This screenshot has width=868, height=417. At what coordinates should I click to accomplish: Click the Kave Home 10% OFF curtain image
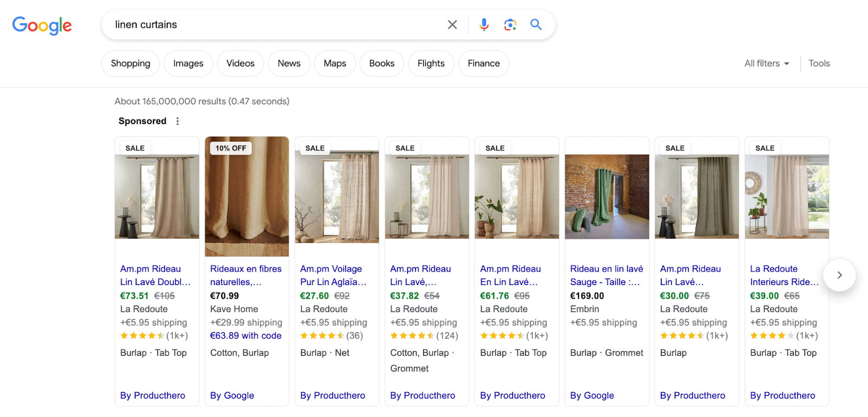coord(247,197)
